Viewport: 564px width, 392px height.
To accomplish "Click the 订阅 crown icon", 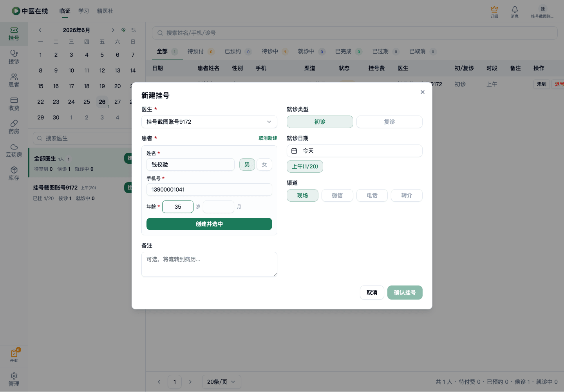I will (494, 12).
